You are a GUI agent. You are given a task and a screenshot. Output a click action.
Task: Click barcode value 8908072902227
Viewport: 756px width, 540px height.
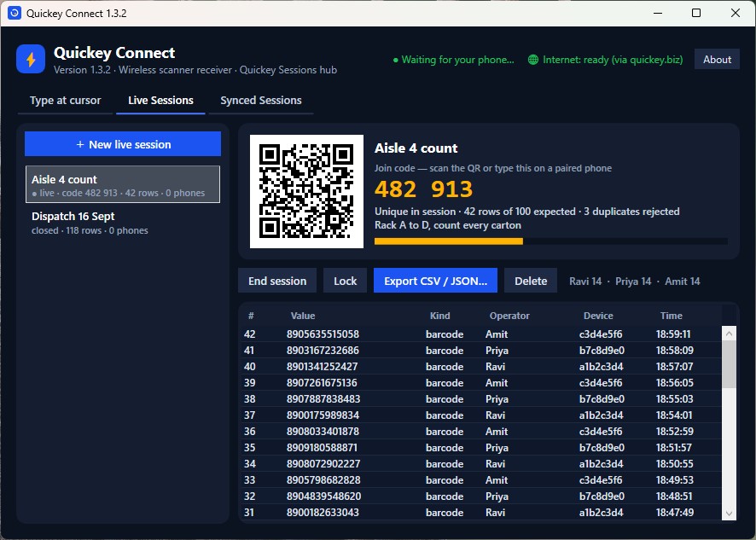pos(323,464)
